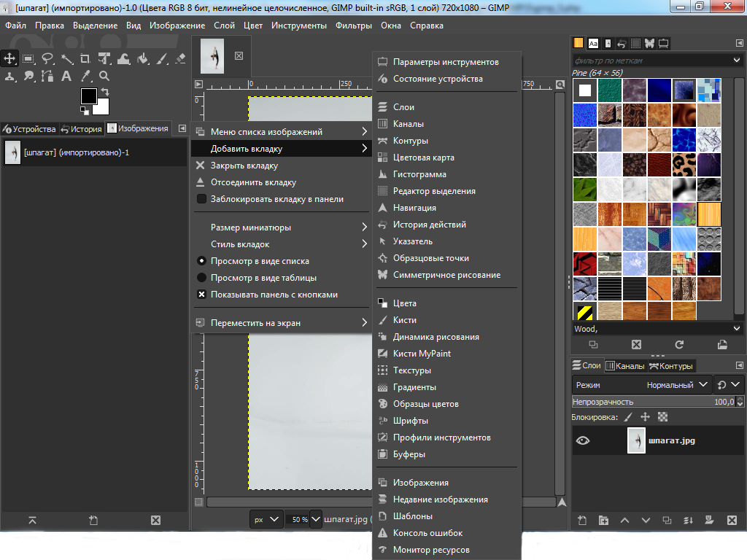Switch to the Каналы tab
Viewport: 747px width, 560px height.
pos(625,366)
